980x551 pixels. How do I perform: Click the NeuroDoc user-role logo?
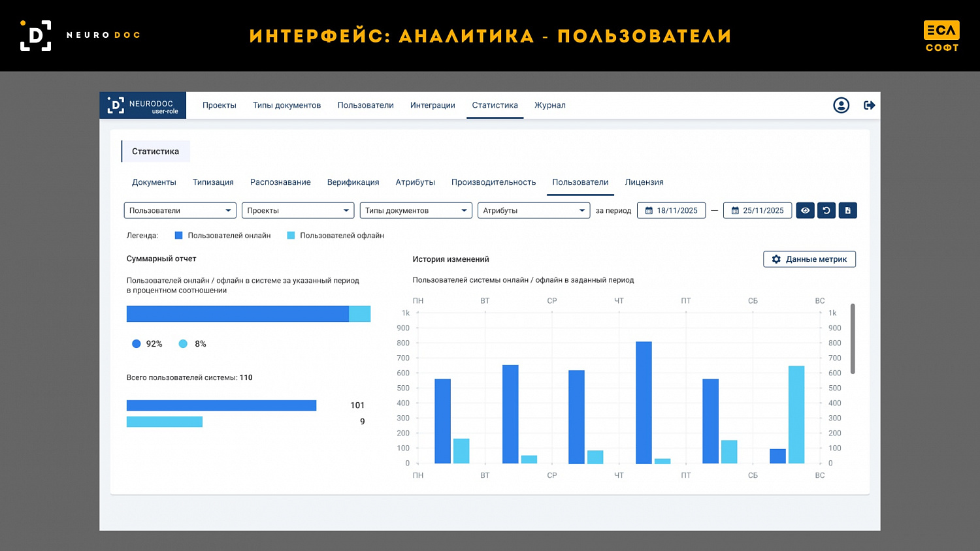[x=142, y=105]
